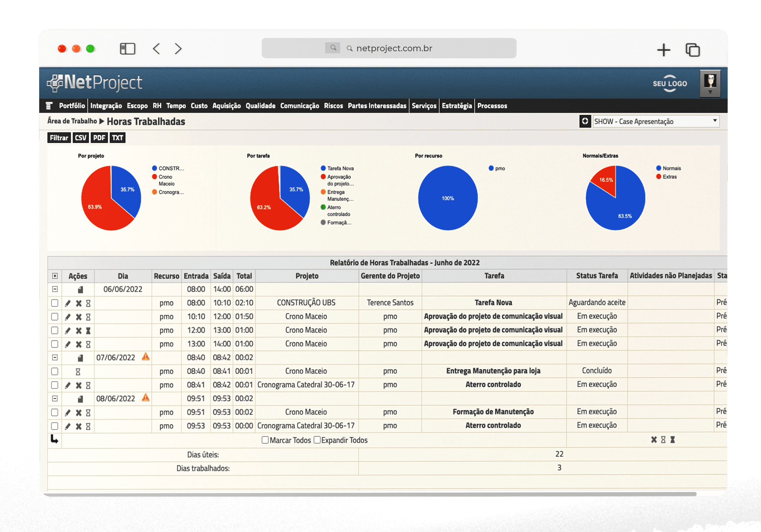The height and width of the screenshot is (532, 761).
Task: Click hourglass icon on Tarefa Nova row
Action: [88, 303]
